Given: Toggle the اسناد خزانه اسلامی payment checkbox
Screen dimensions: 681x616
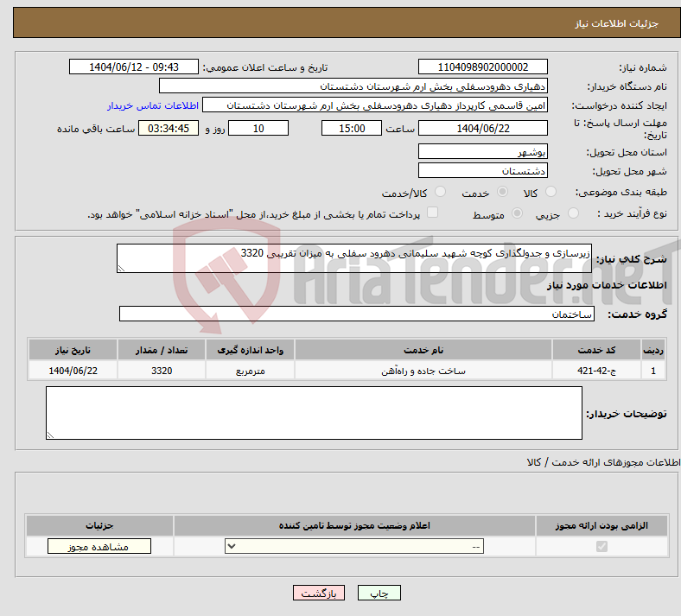Looking at the screenshot, I should pyautogui.click(x=433, y=213).
